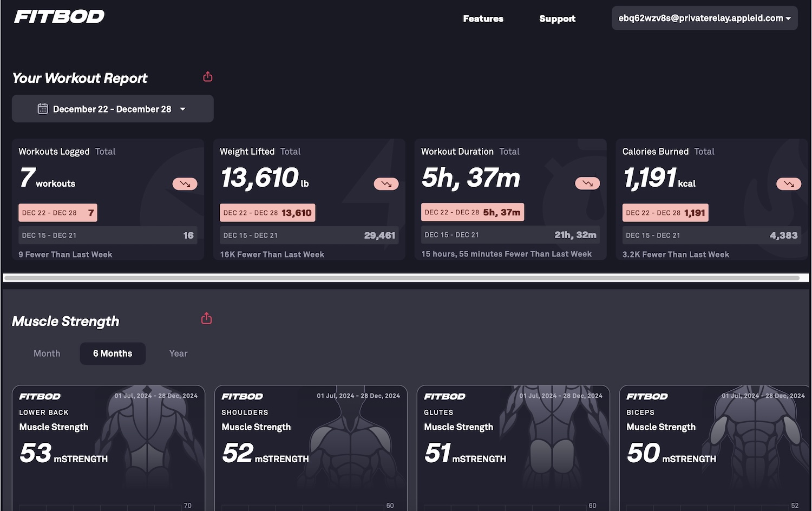812x511 pixels.
Task: Click the DEC 15 - DEC 21 row showing 16
Action: click(x=108, y=235)
